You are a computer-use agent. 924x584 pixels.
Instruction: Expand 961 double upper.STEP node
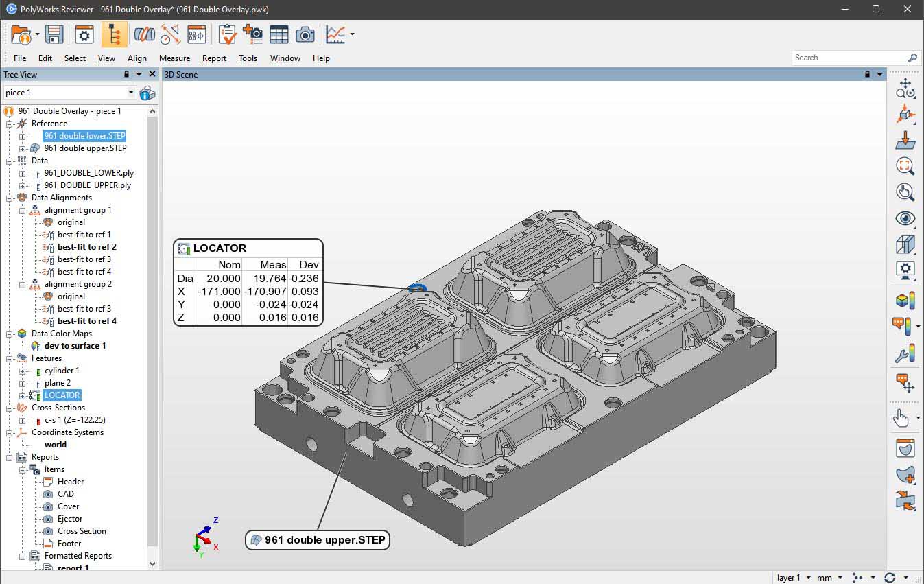23,148
